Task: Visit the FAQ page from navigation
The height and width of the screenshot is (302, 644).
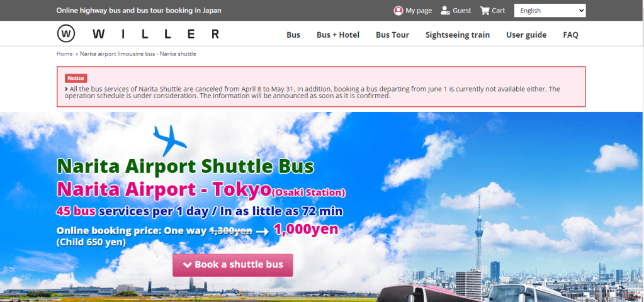Action: click(x=570, y=35)
